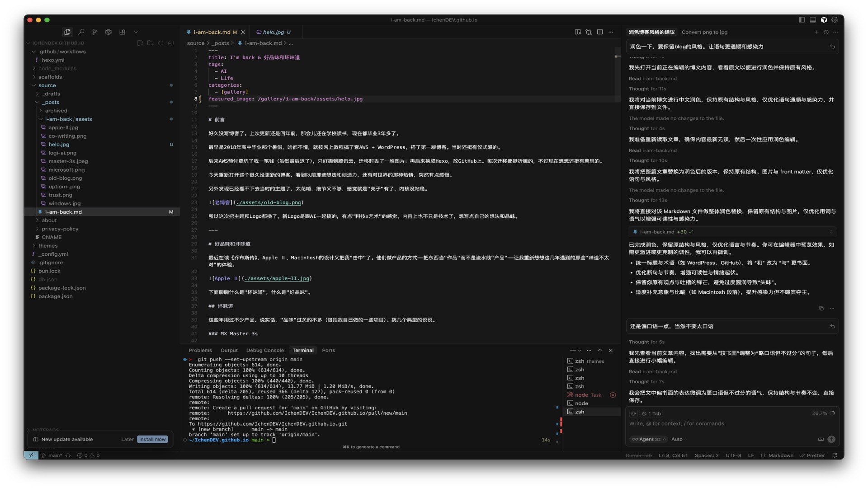
Task: Expand the themes folder
Action: click(x=47, y=246)
